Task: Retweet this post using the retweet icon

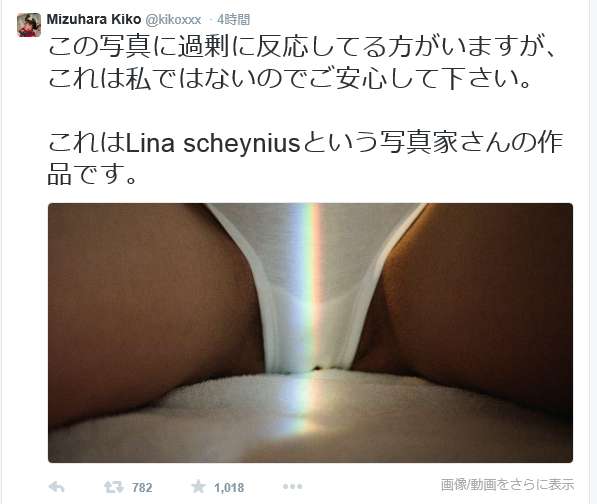Action: tap(113, 487)
